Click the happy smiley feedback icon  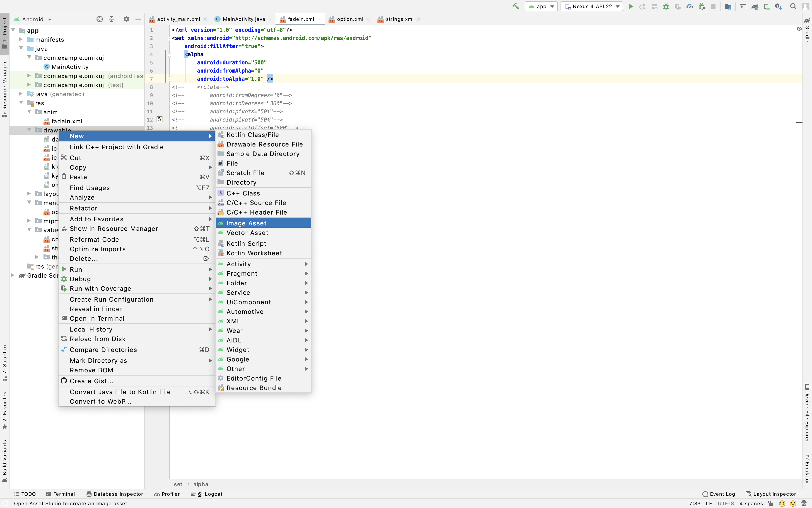coord(782,503)
